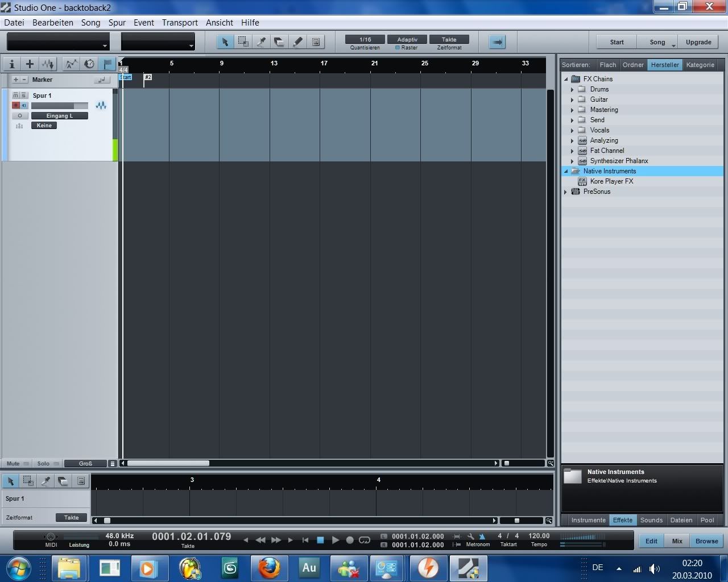Viewport: 728px width, 582px height.
Task: Open the Song button dropdown arrow
Action: [x=673, y=45]
